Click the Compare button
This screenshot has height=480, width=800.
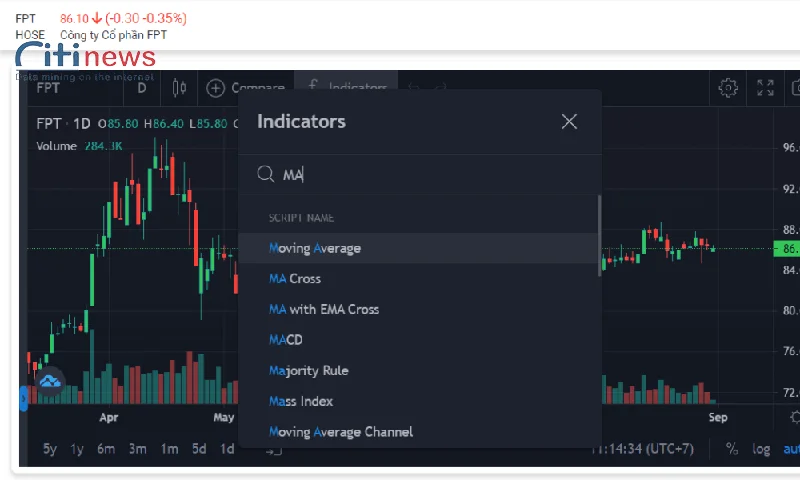click(246, 88)
